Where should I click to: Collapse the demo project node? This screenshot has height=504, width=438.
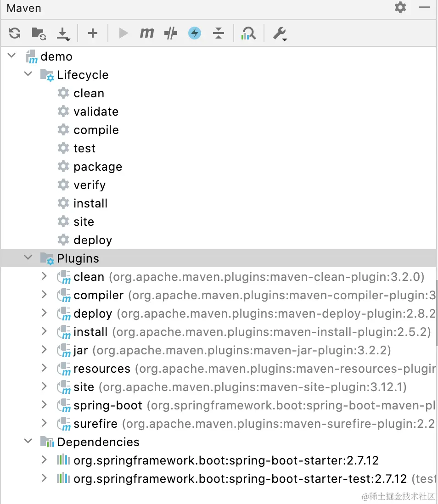11,56
